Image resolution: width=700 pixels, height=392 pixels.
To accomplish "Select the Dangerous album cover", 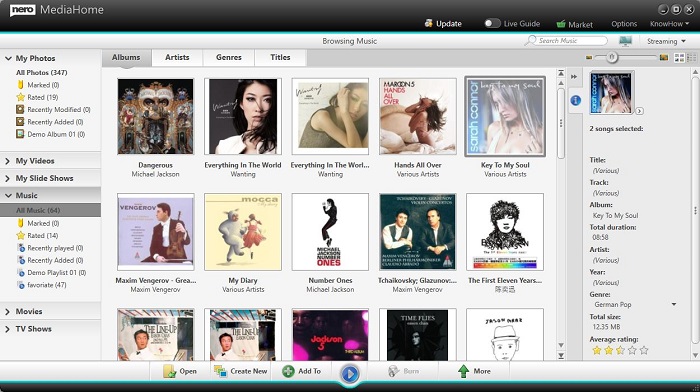I will tap(155, 116).
